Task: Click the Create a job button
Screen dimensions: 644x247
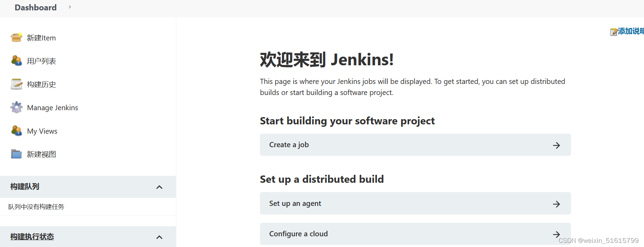Action: click(x=415, y=145)
